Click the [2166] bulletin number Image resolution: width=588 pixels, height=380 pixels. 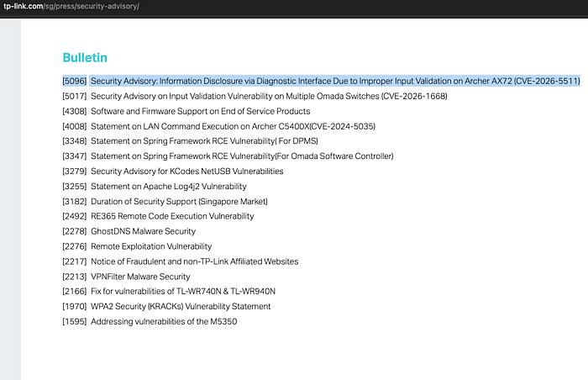coord(74,291)
